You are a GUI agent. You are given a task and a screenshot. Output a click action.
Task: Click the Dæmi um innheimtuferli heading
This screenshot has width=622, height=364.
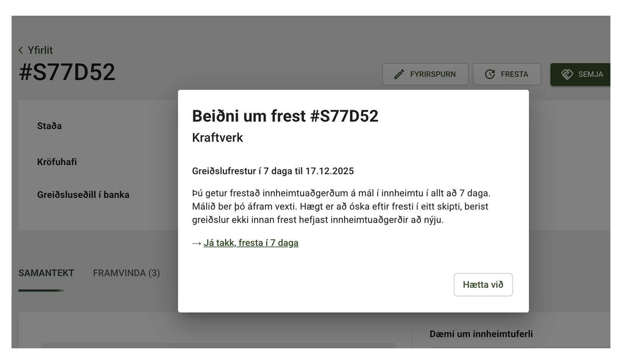pyautogui.click(x=481, y=334)
